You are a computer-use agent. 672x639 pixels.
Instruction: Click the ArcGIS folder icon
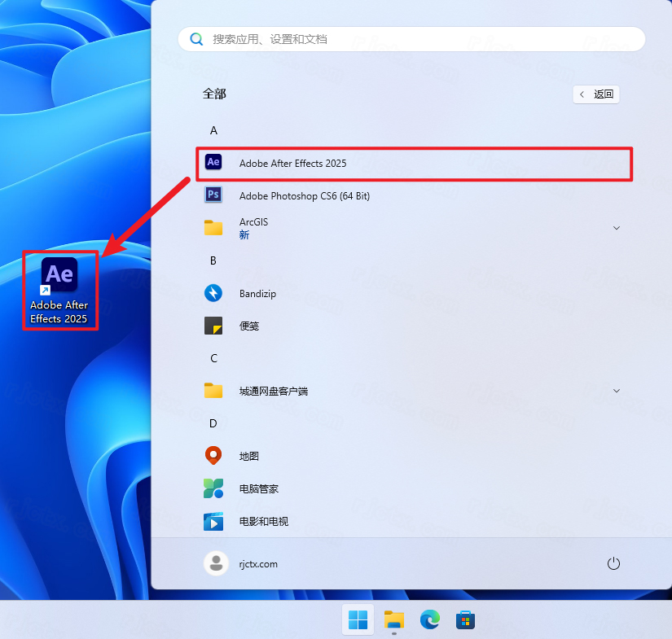[213, 228]
